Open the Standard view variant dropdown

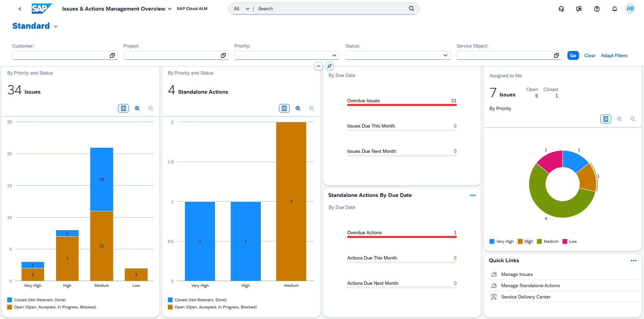pos(56,27)
